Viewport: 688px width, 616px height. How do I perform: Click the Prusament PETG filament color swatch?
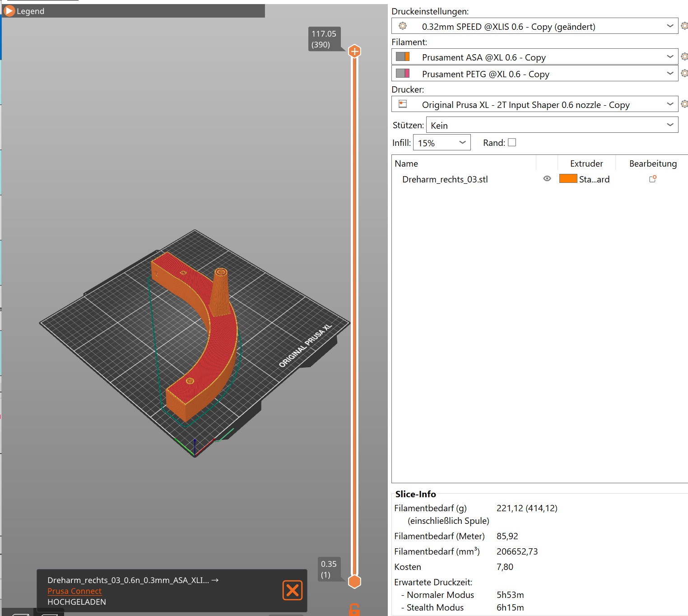[403, 73]
